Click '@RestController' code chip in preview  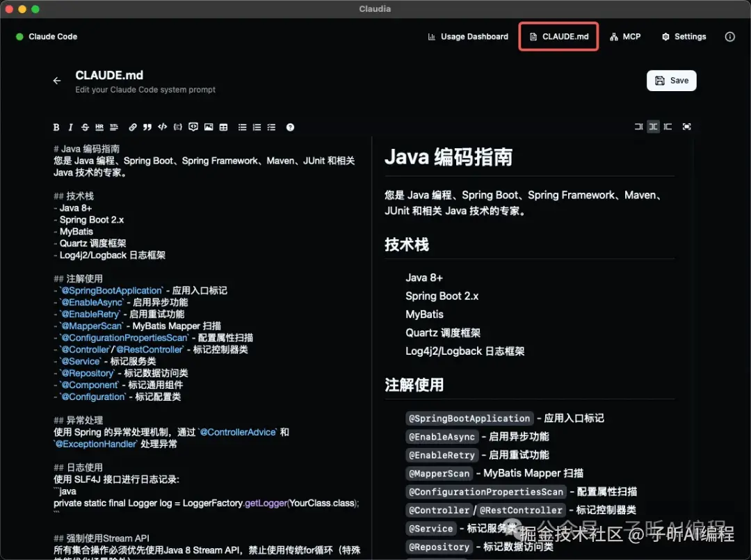(x=521, y=510)
